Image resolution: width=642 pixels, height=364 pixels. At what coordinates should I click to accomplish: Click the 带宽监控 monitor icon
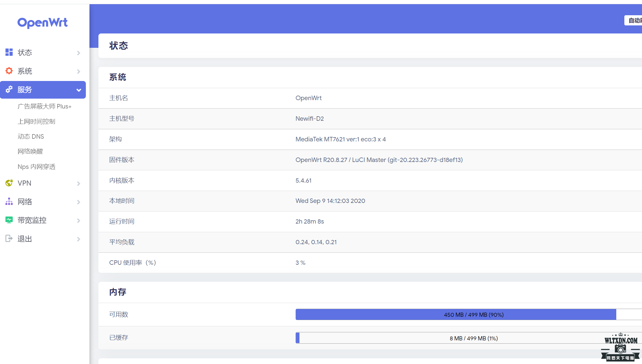click(x=9, y=220)
